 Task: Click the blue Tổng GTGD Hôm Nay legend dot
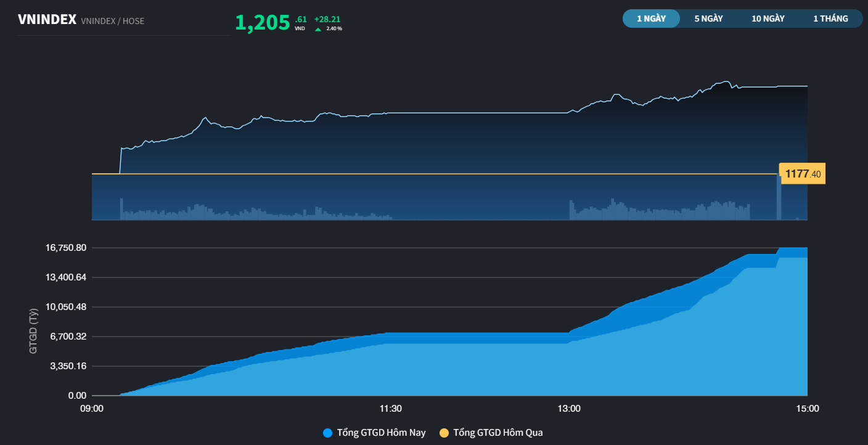click(x=327, y=432)
